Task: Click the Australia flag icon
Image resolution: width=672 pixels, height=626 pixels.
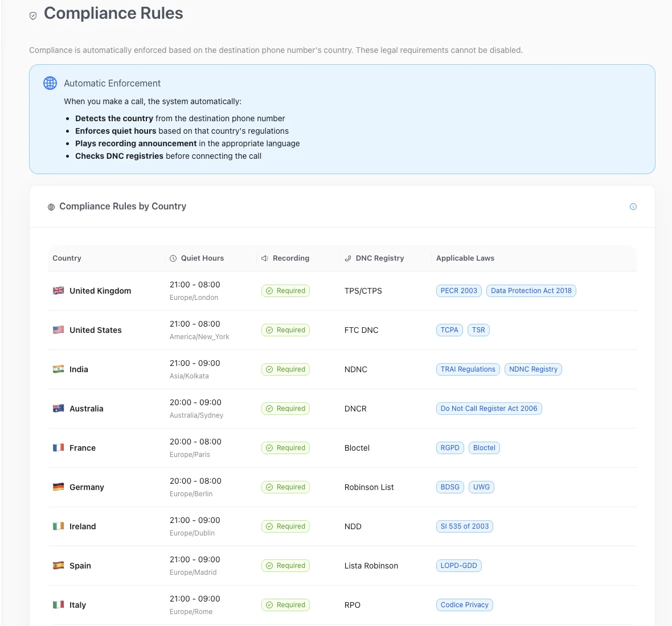Action: pyautogui.click(x=58, y=409)
